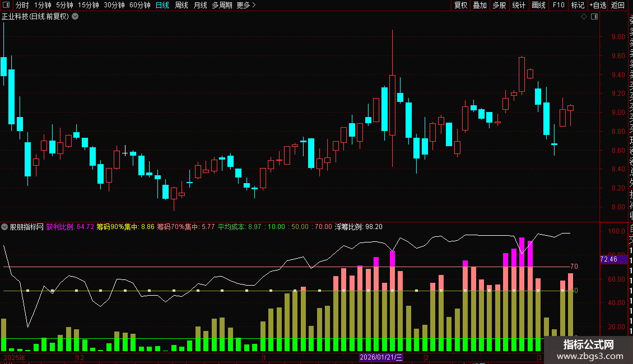
Task: Click the 8.40 price axis label
Action: [x=618, y=169]
